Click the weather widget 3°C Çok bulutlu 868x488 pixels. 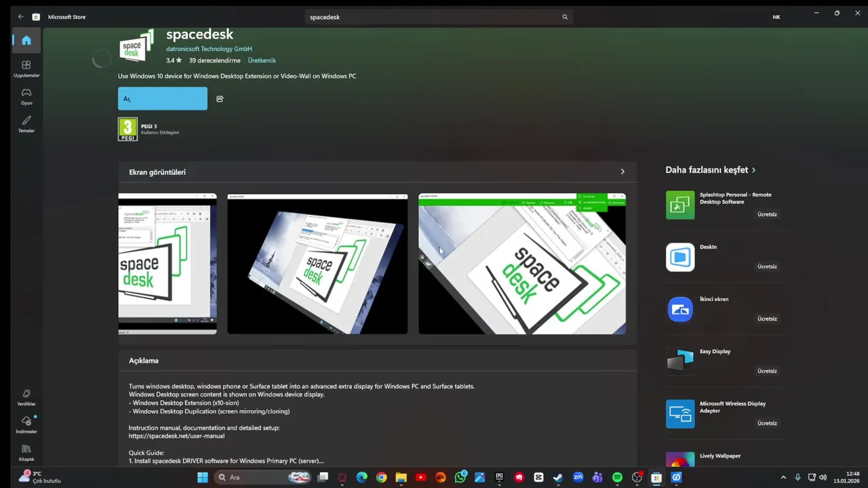(x=40, y=477)
